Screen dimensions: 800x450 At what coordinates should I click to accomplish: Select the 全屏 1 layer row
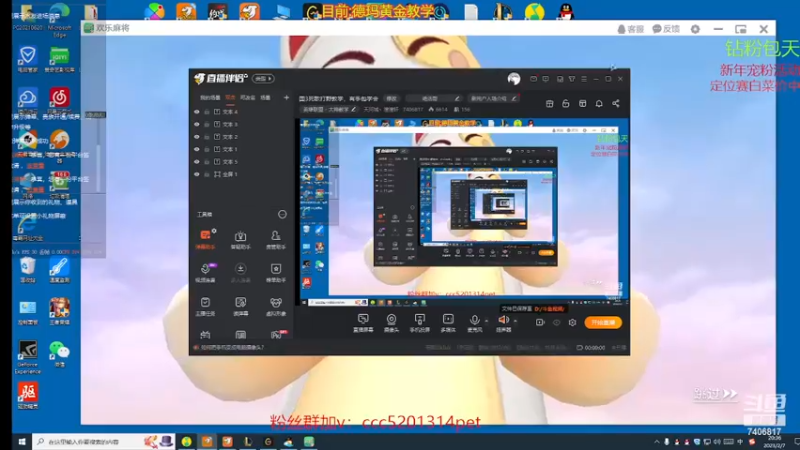click(240, 174)
